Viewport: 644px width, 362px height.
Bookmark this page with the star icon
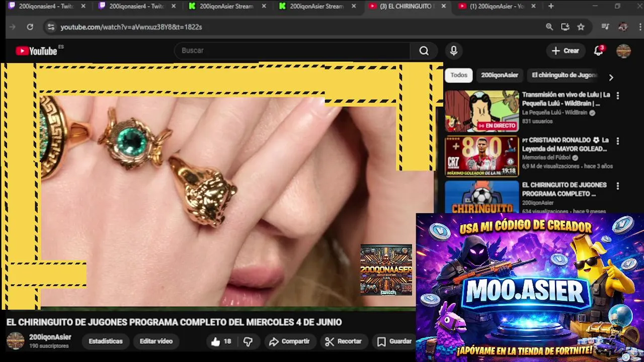(581, 27)
